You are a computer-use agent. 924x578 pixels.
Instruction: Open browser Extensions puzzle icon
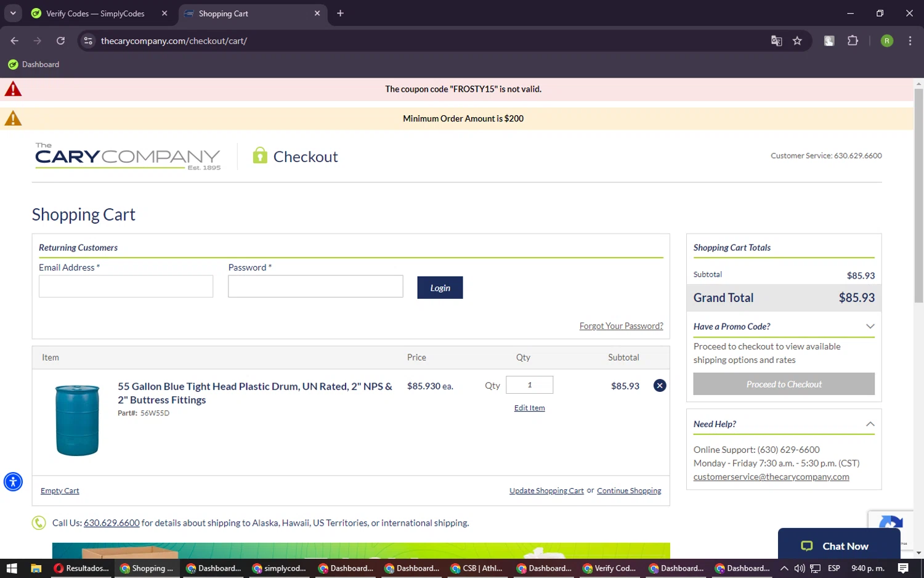pyautogui.click(x=853, y=41)
